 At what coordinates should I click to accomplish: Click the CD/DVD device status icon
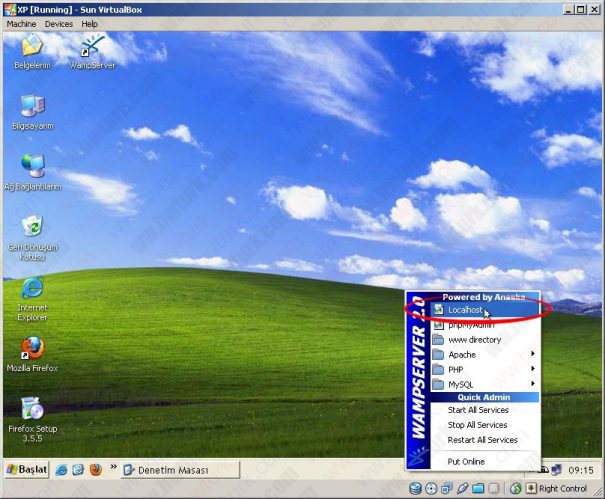click(431, 489)
